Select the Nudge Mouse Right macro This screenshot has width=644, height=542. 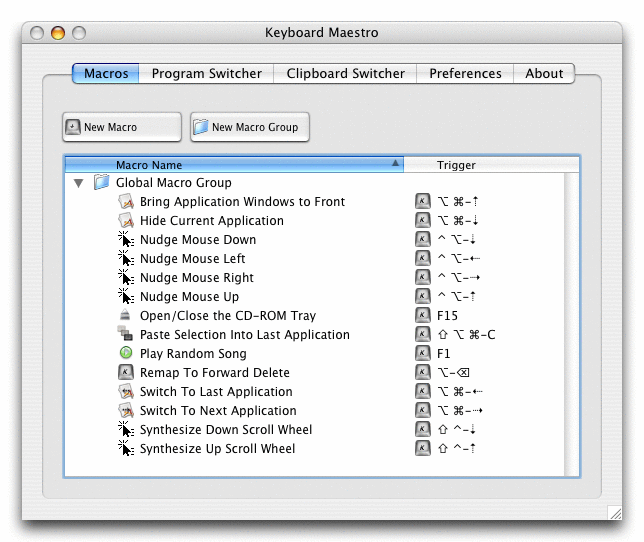pos(315,277)
